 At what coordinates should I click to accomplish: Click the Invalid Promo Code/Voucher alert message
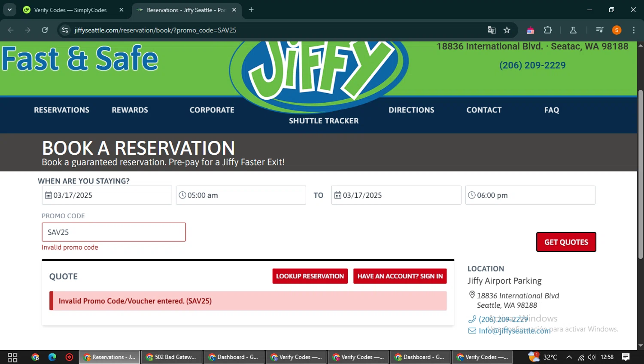(248, 301)
